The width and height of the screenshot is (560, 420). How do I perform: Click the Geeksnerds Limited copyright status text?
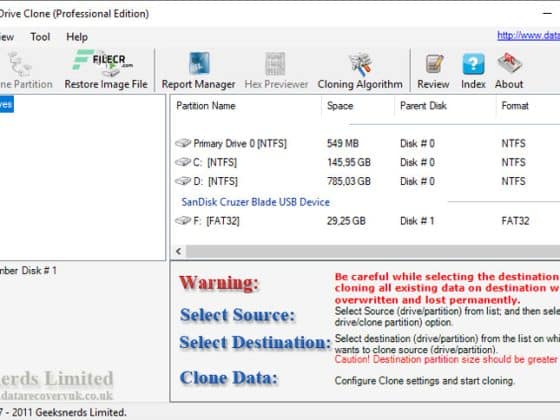pos(63,412)
